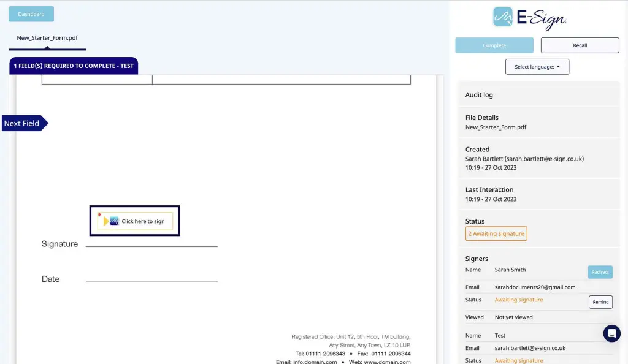Image resolution: width=628 pixels, height=364 pixels.
Task: Click the Next Field arrow
Action: (25, 123)
